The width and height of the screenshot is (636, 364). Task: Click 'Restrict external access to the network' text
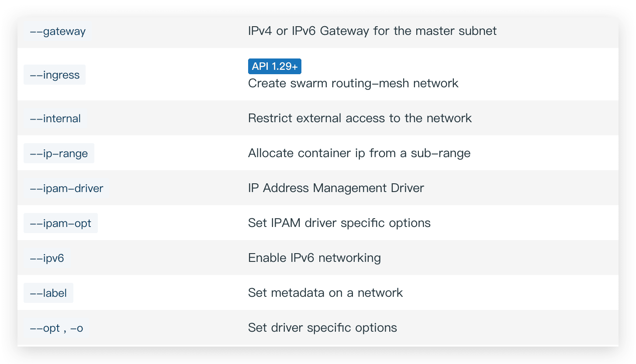359,118
